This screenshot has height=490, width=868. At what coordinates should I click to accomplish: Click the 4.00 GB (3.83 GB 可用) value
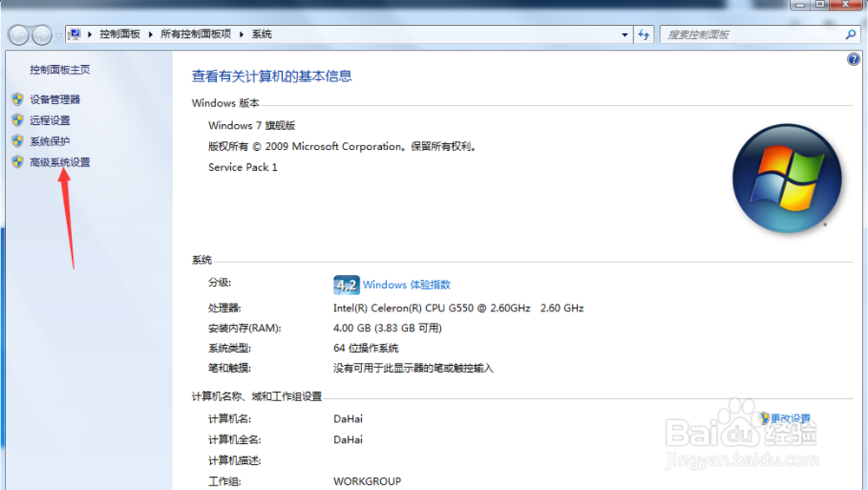click(x=387, y=328)
